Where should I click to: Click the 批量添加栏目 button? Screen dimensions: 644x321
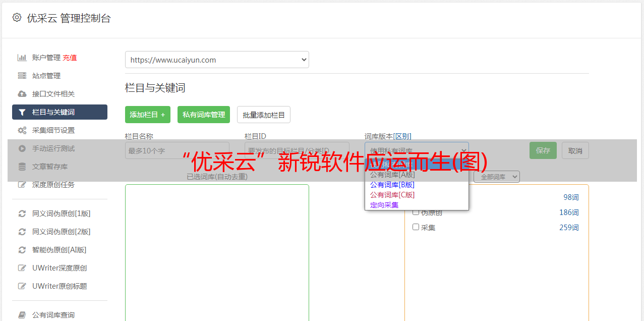coord(264,115)
